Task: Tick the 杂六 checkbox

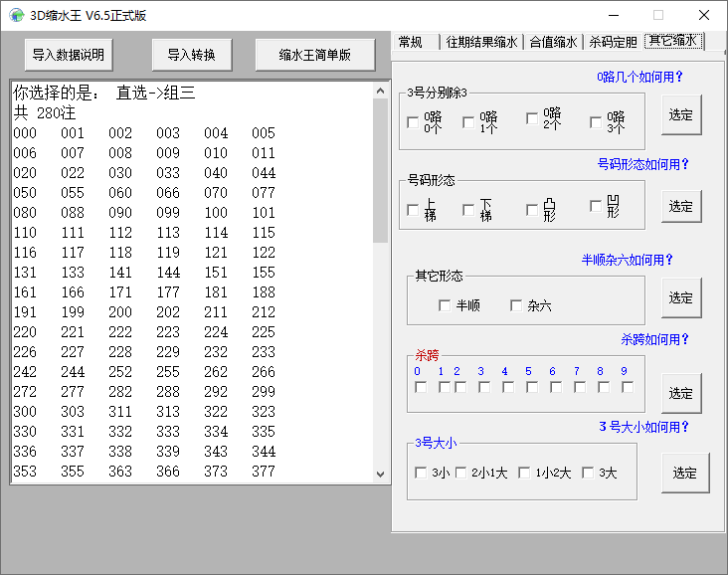Action: tap(516, 305)
